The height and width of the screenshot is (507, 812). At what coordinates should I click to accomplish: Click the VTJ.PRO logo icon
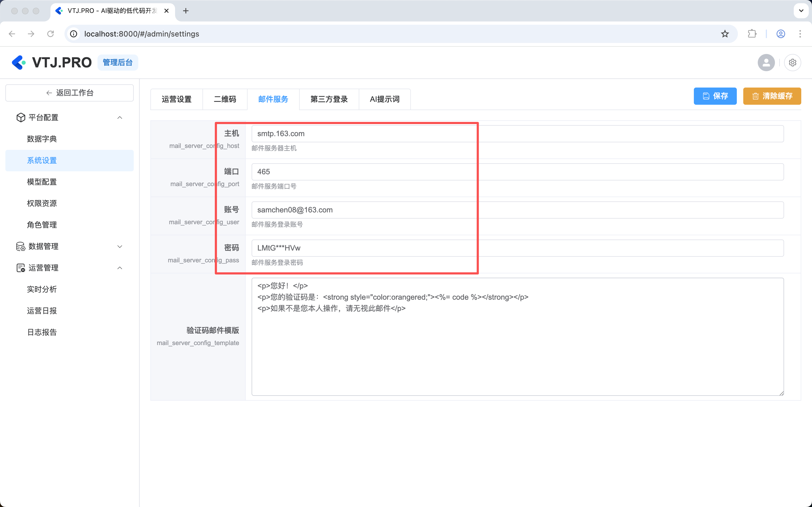point(19,62)
